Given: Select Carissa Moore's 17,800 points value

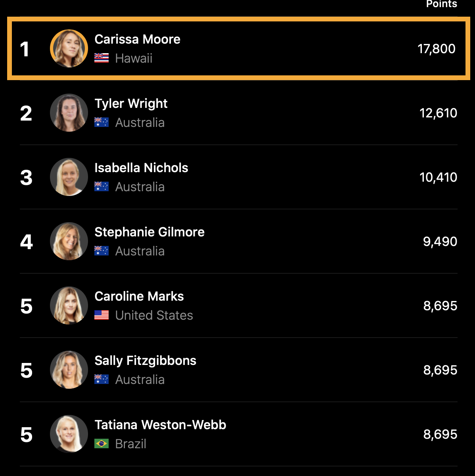Looking at the screenshot, I should (x=436, y=49).
